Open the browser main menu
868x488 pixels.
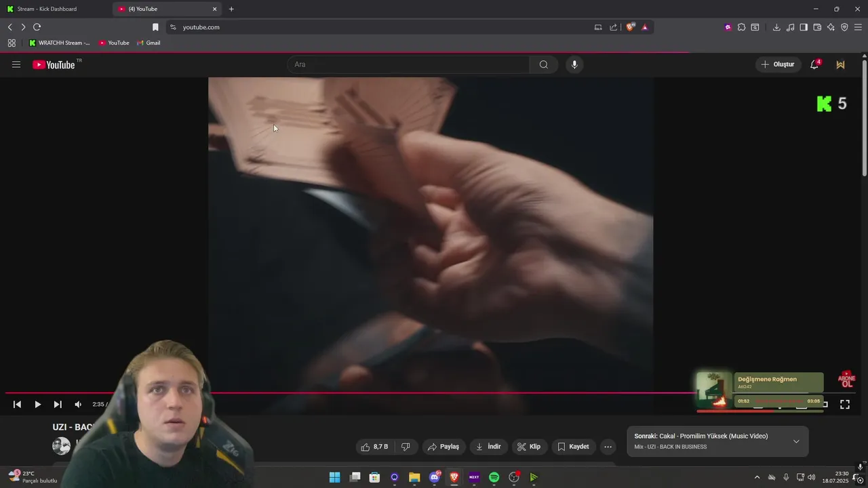[858, 27]
